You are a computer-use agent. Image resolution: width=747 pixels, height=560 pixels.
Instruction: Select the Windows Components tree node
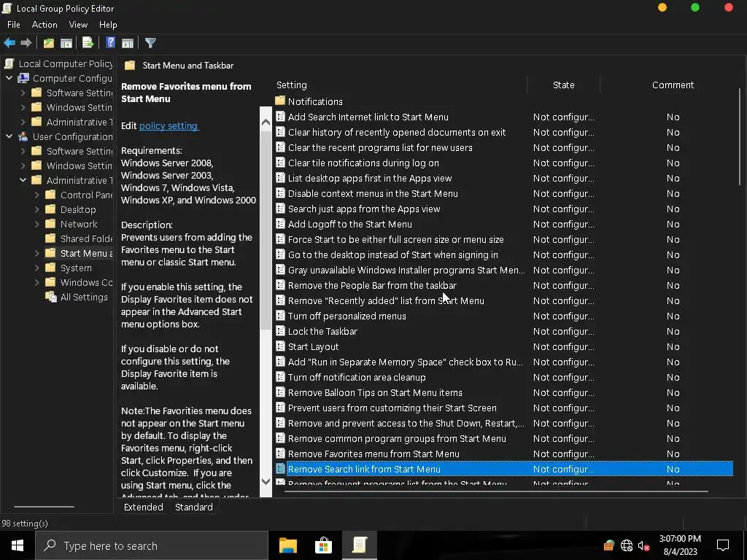pos(86,282)
